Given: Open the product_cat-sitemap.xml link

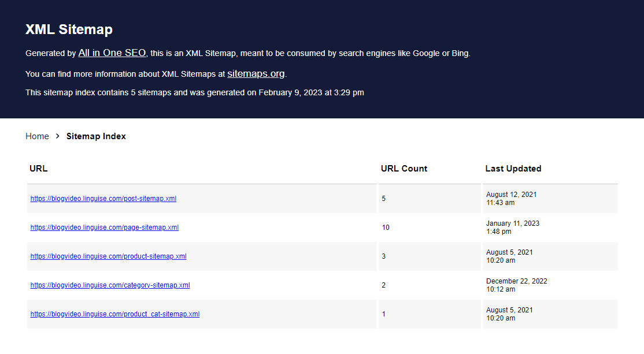Looking at the screenshot, I should point(115,314).
